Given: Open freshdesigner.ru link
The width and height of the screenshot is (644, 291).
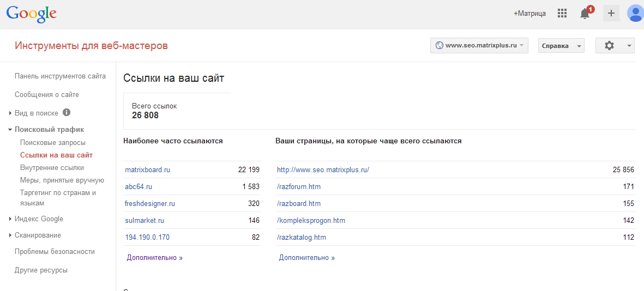Looking at the screenshot, I should [150, 204].
